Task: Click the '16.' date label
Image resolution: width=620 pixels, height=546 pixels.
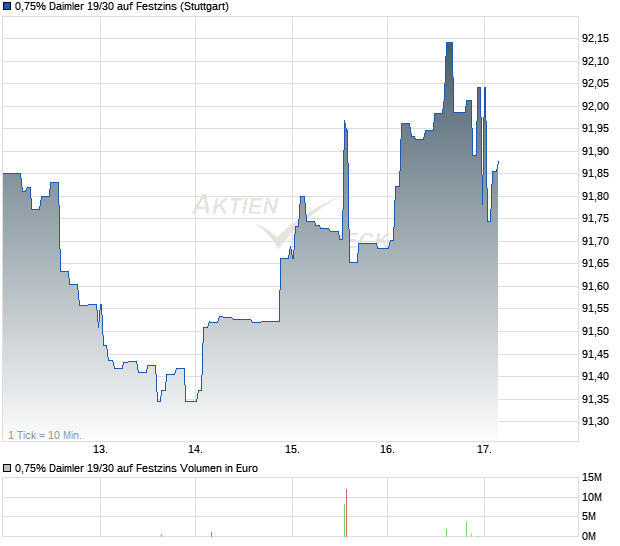Action: pos(388,450)
